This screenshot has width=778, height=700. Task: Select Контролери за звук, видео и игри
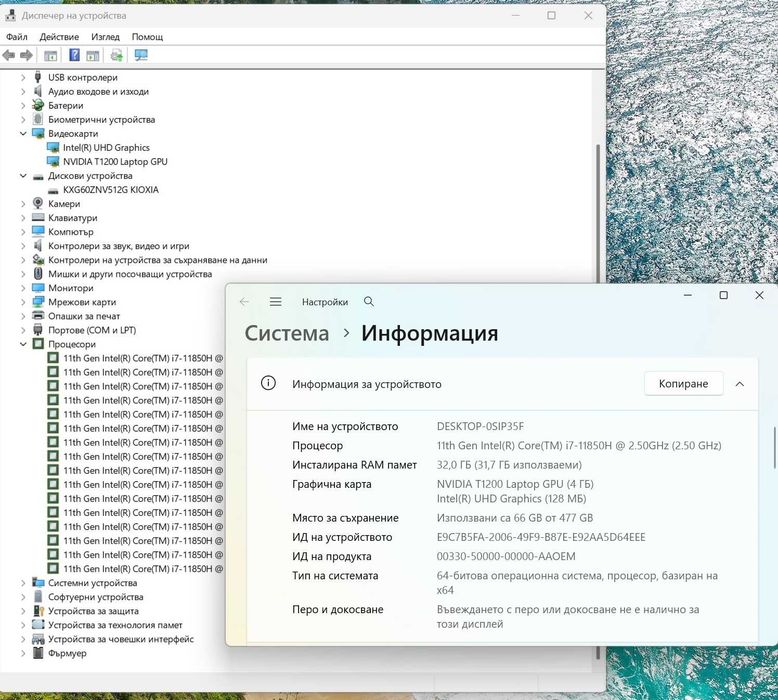(119, 246)
